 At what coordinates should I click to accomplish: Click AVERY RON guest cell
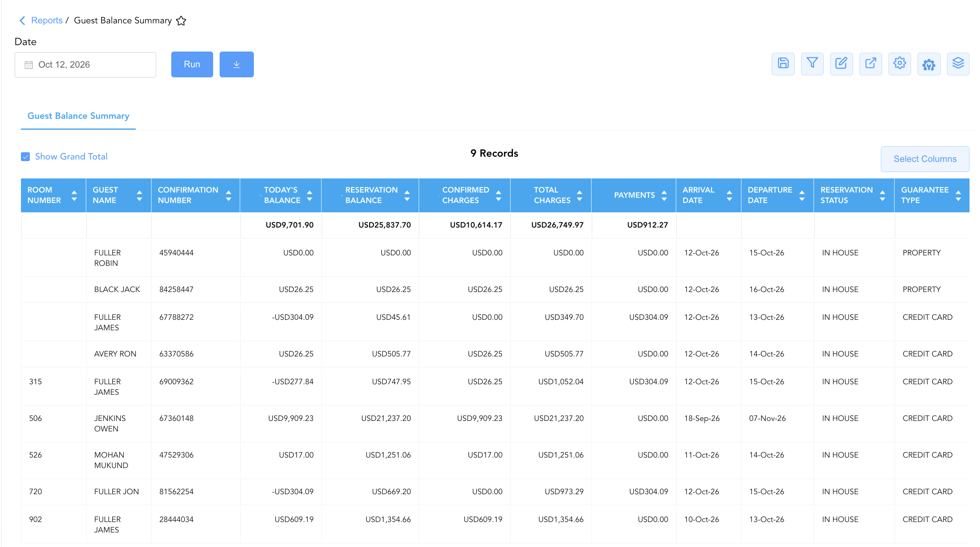tap(115, 354)
